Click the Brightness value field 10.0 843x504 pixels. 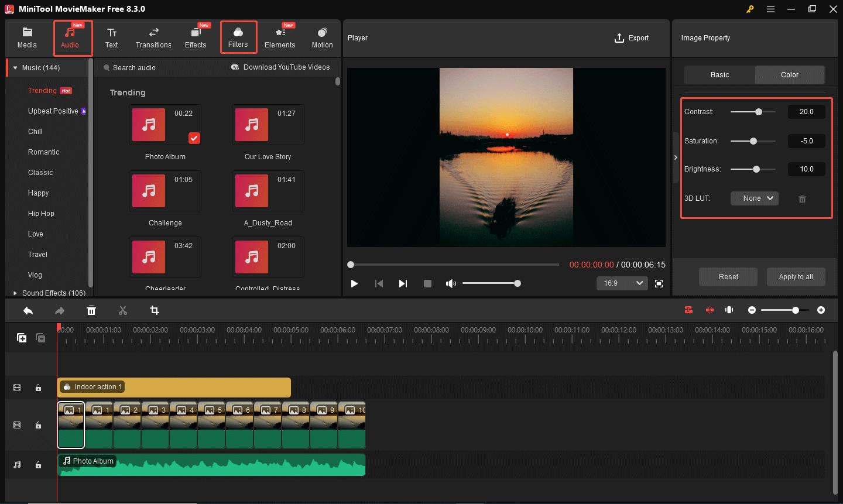(x=807, y=169)
